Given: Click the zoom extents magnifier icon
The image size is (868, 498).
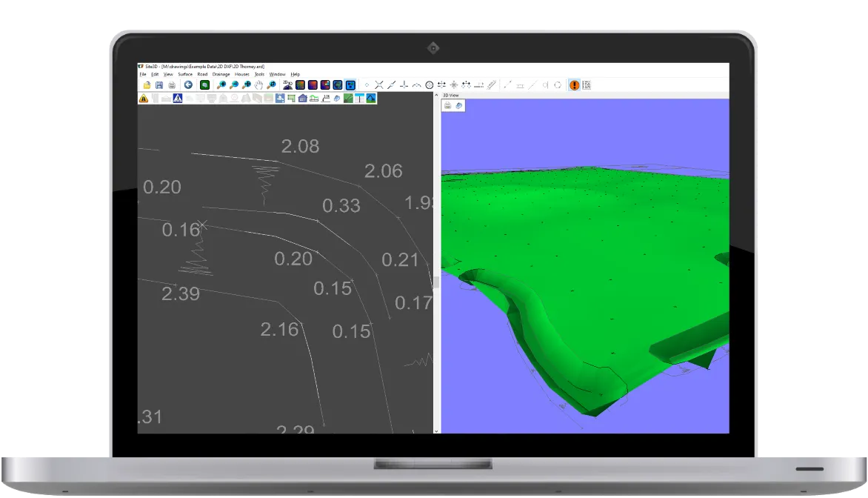Looking at the screenshot, I should click(247, 85).
